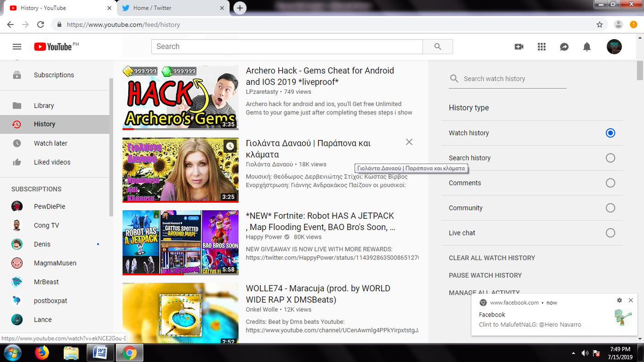The image size is (644, 362).
Task: Open PewDiePie channel avatar
Action: 17,206
